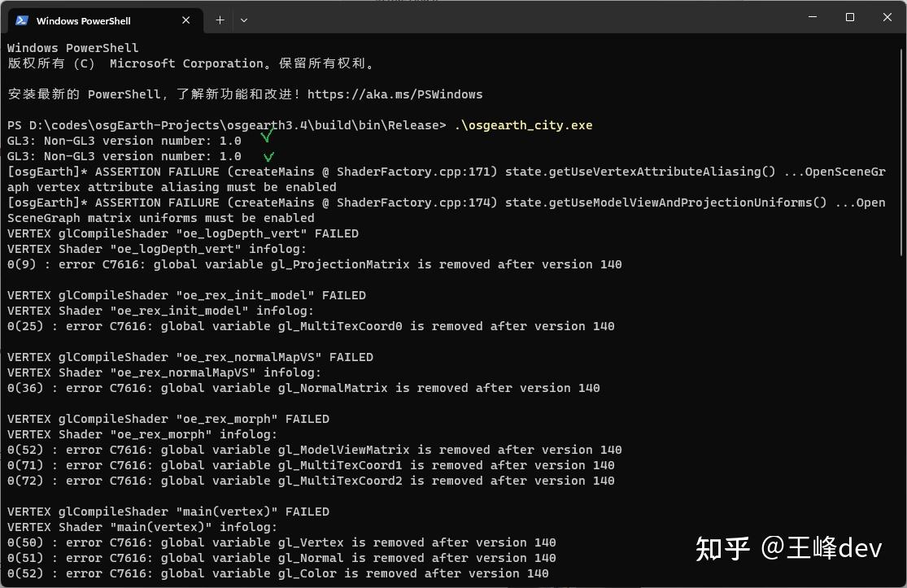Click the 'ShaderFactory.cpp:174' assertion line
Screen dimensions: 907x588
[446, 203]
